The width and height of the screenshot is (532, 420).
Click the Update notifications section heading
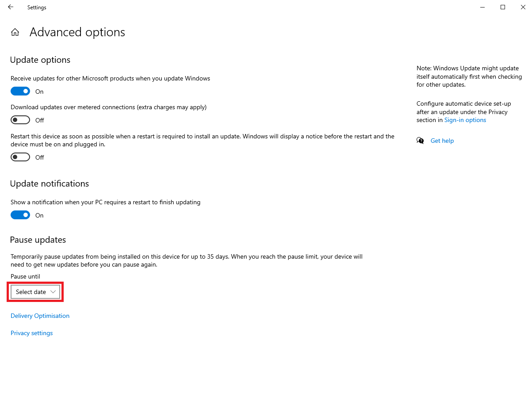[50, 183]
